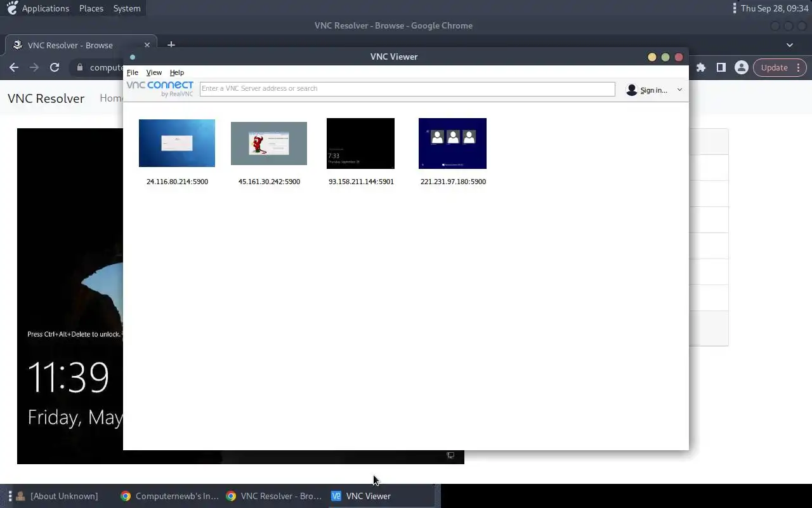Close the VNC Resolver - Browse tab
812x508 pixels.
point(147,45)
